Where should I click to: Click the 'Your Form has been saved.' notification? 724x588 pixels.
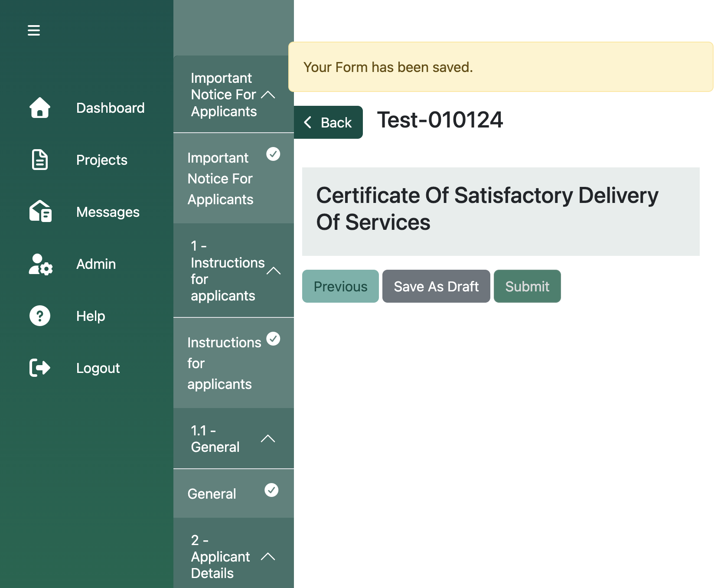(501, 67)
